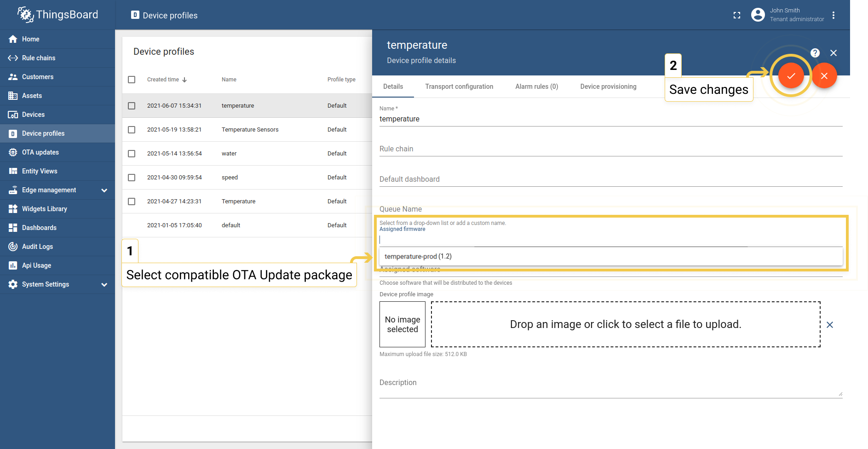Select temperature-prod (1.2) from the firmware dropdown
The image size is (868, 449).
pyautogui.click(x=418, y=256)
